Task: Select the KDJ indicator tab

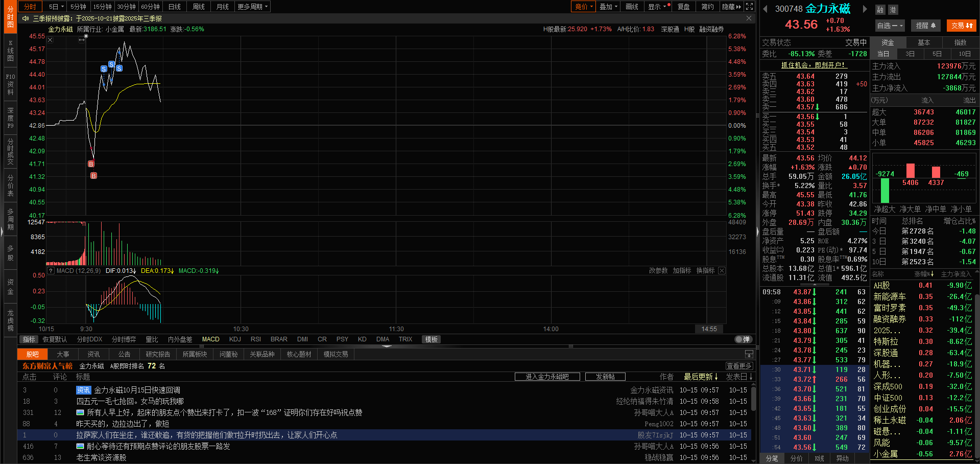Action: pos(235,339)
